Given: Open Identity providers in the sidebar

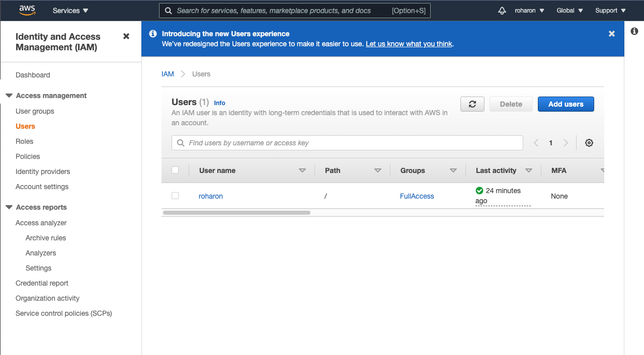Looking at the screenshot, I should (43, 171).
